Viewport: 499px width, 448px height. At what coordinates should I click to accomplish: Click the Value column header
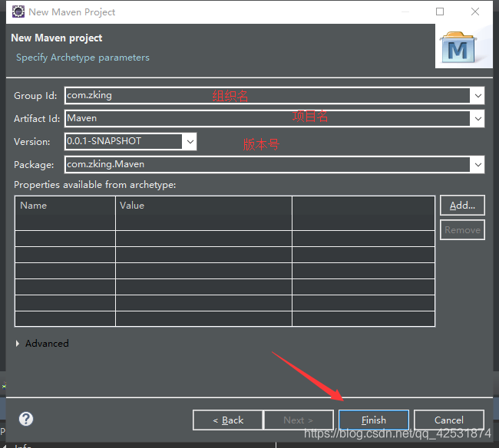pyautogui.click(x=203, y=206)
